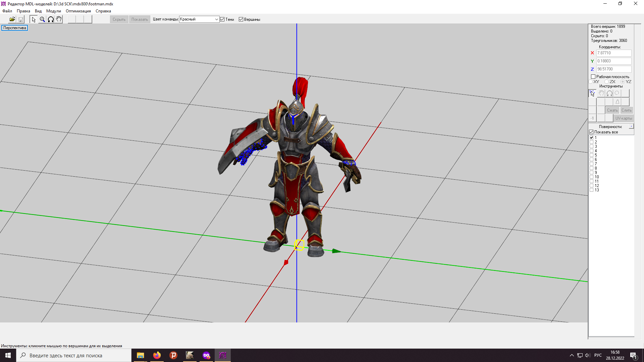Viewport: 644px width, 362px height.
Task: Click the save floppy disk icon
Action: (x=21, y=19)
